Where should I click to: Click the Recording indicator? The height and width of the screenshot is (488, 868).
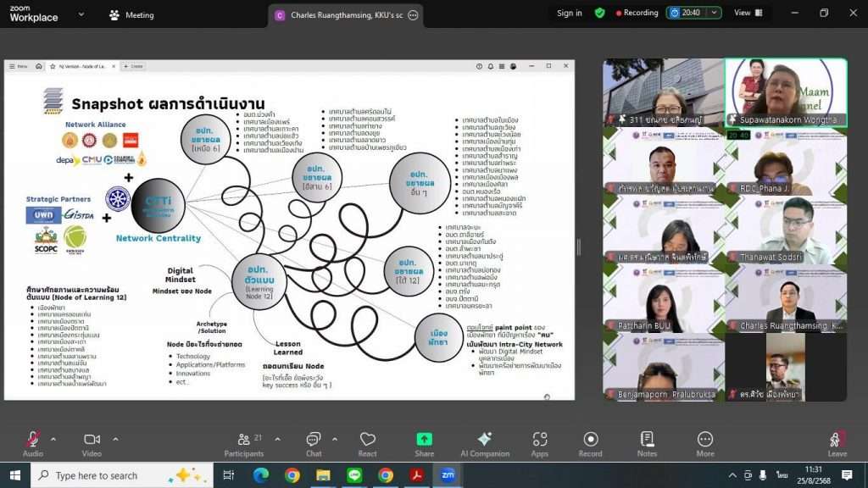tap(637, 13)
